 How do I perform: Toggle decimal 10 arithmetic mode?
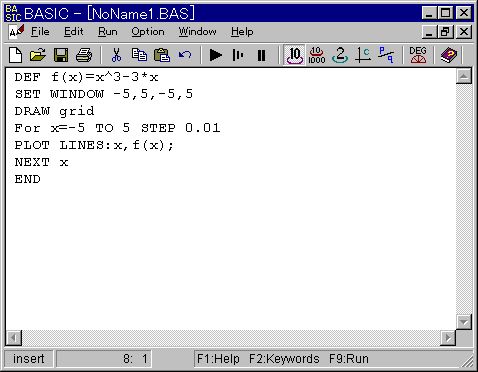[x=294, y=55]
